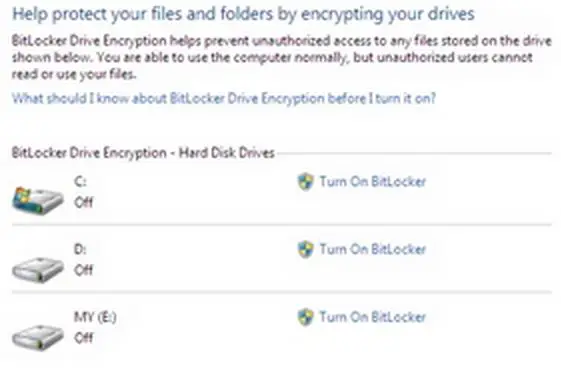The image size is (561, 368).
Task: Click the shield icon beside C: drive
Action: pos(306,182)
